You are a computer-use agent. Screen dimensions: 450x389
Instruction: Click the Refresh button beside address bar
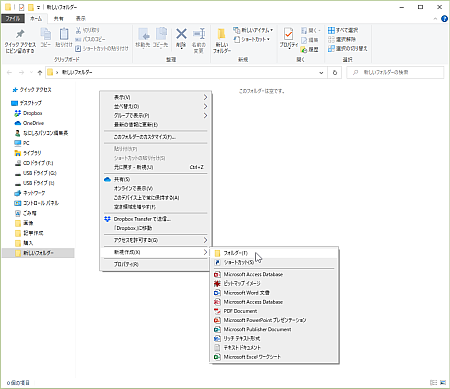(335, 72)
